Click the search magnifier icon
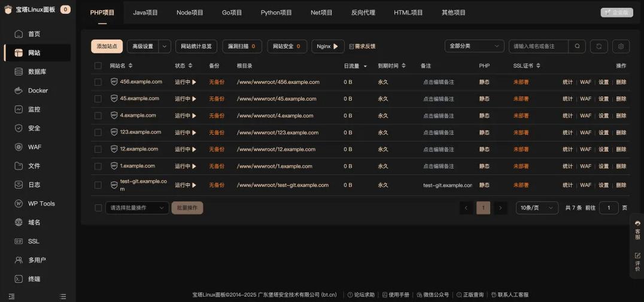The image size is (644, 302). point(577,46)
